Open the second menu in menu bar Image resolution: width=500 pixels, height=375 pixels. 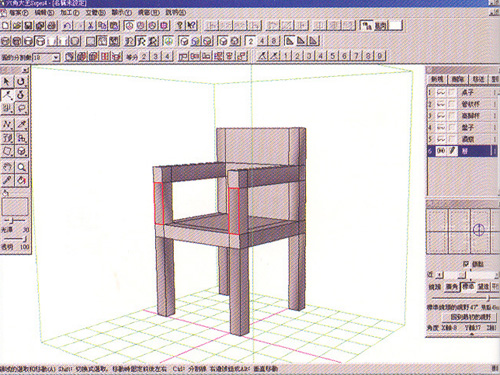[x=44, y=13]
